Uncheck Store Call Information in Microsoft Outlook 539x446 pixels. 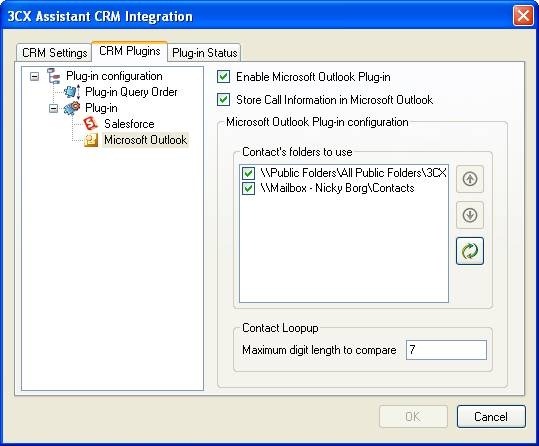coord(223,100)
